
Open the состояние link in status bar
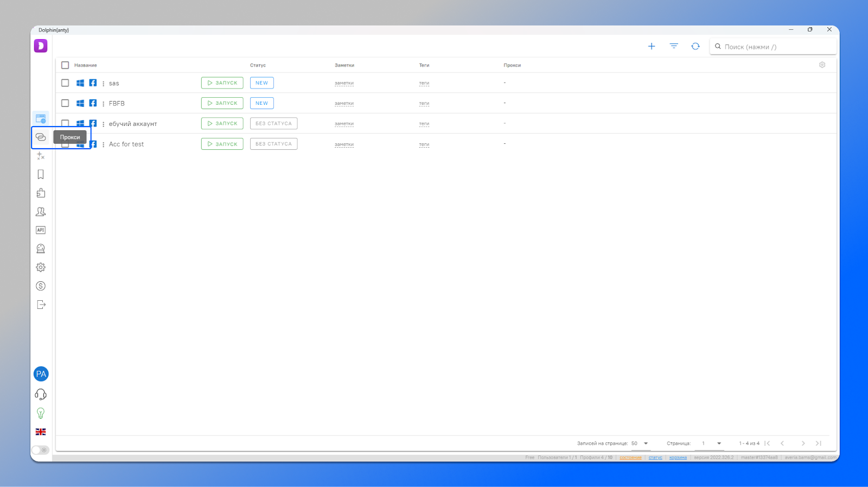tap(630, 458)
